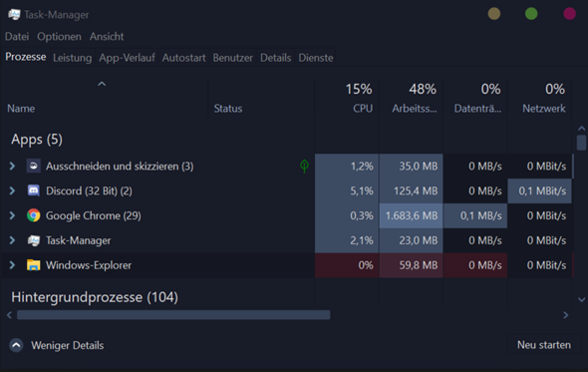The width and height of the screenshot is (588, 372).
Task: Open the Autostart tab
Action: coord(183,58)
